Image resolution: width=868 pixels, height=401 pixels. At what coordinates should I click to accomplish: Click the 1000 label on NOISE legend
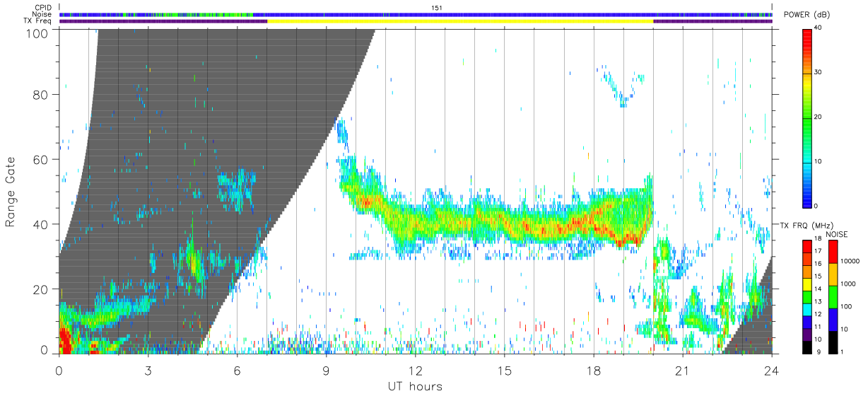click(848, 284)
